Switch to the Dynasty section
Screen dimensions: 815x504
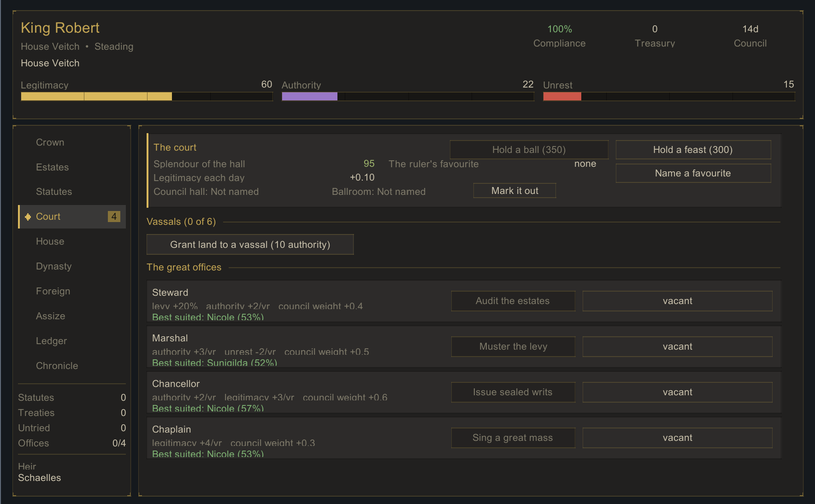click(71, 266)
